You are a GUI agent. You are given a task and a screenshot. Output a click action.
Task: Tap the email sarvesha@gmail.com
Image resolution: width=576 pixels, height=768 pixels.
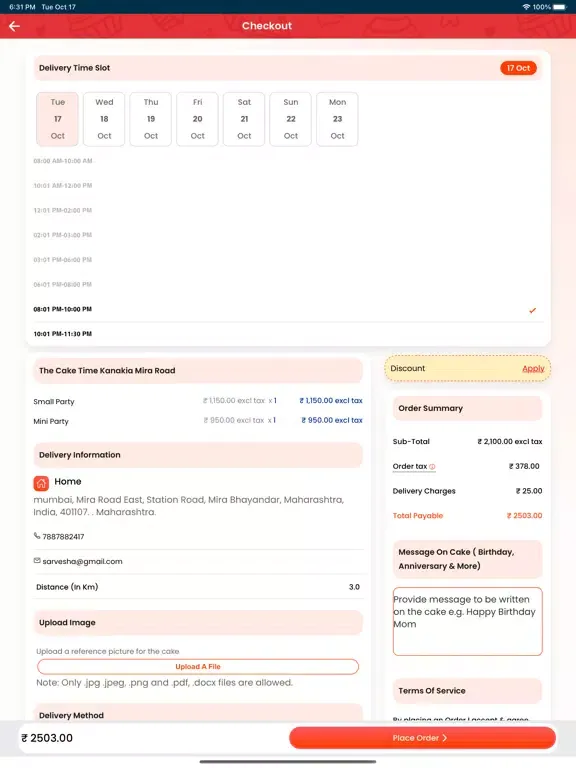(x=82, y=561)
